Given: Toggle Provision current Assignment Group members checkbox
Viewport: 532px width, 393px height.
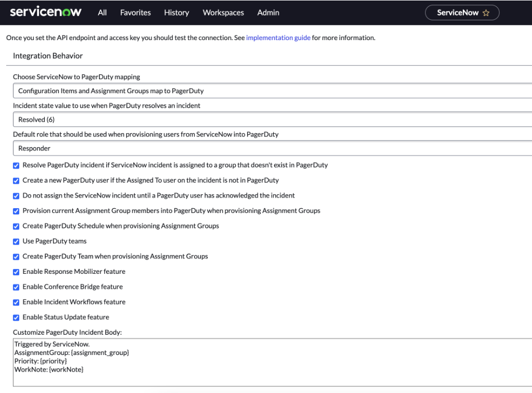Looking at the screenshot, I should click(16, 211).
